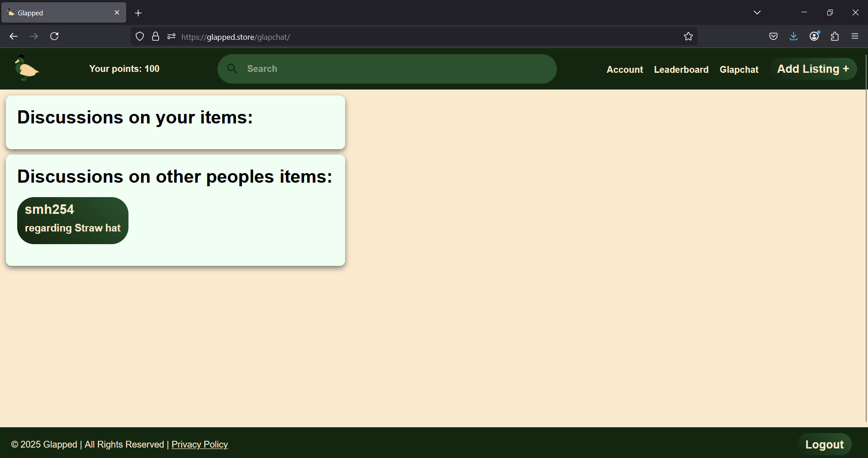View site security padlock info

[156, 37]
